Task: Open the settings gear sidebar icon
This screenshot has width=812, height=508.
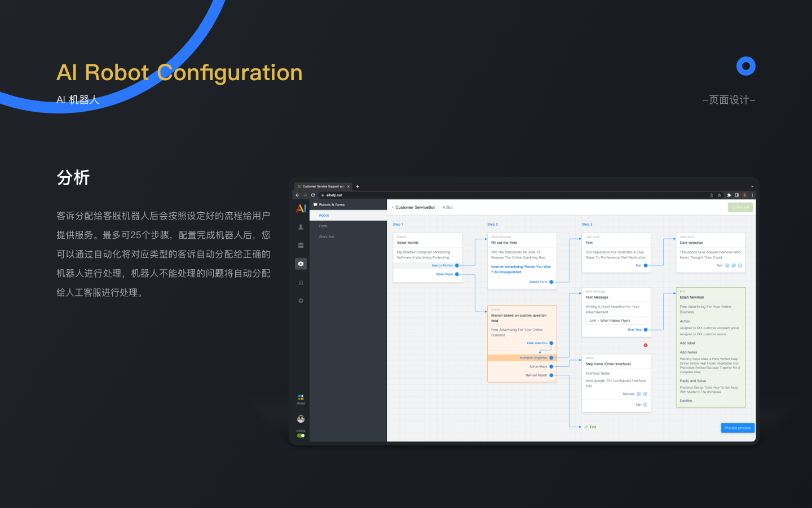Action: click(301, 301)
